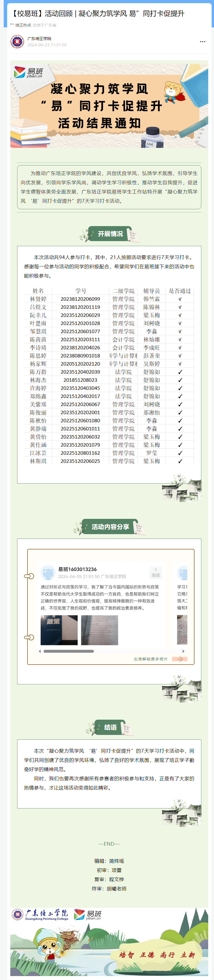Screen dimensions: 214x980
Task: Click the 二级学院 table column header
Action: [x=123, y=291]
